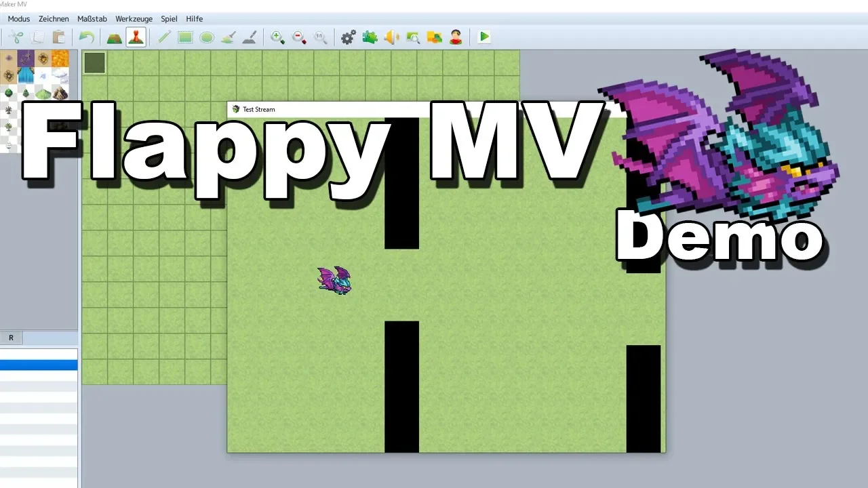This screenshot has height=488, width=868.
Task: Click the small bat sprite in Test Stream
Action: click(x=334, y=280)
